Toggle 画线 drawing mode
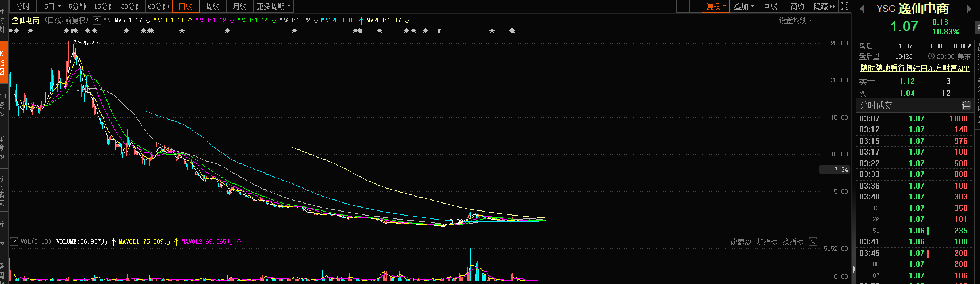Viewport: 980px width, 284px height. [770, 6]
